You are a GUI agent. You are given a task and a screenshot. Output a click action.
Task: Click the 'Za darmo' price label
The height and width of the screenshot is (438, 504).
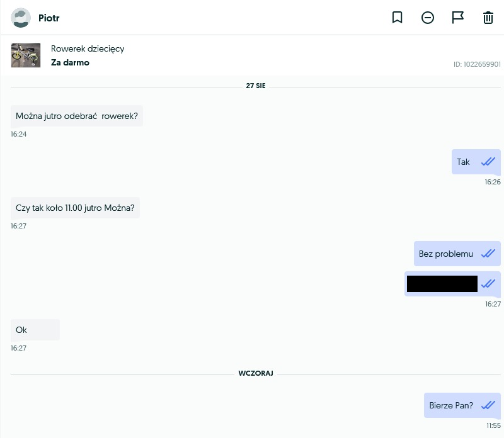click(x=70, y=63)
